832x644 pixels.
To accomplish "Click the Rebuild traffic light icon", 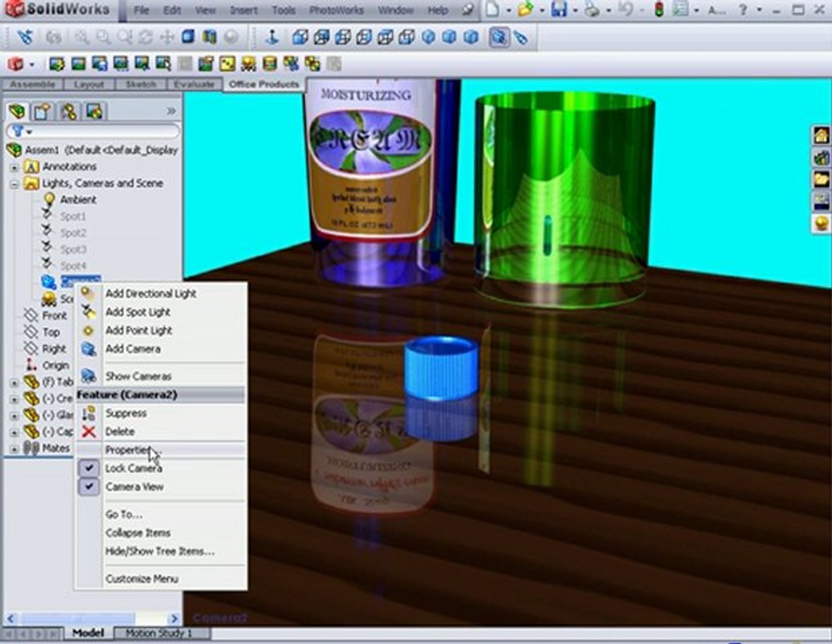I will (658, 10).
